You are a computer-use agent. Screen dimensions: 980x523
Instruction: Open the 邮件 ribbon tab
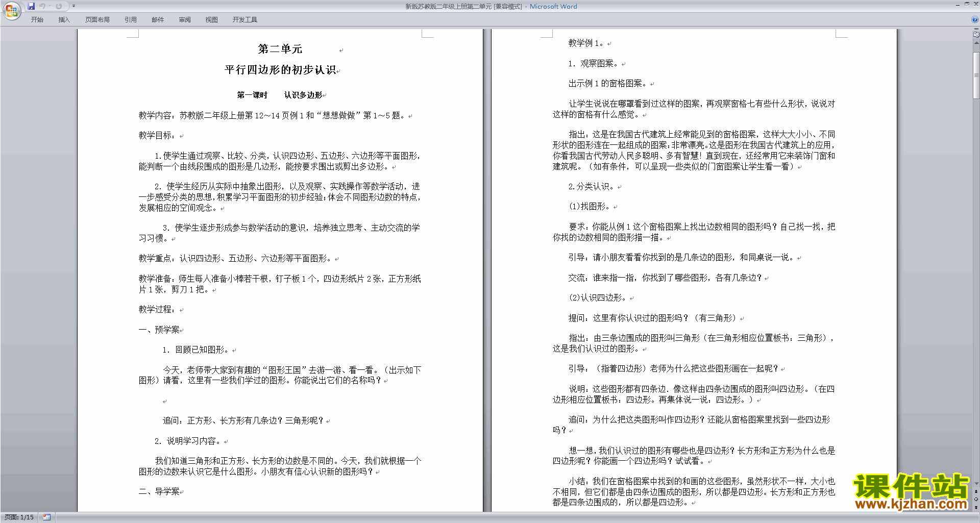pyautogui.click(x=158, y=20)
